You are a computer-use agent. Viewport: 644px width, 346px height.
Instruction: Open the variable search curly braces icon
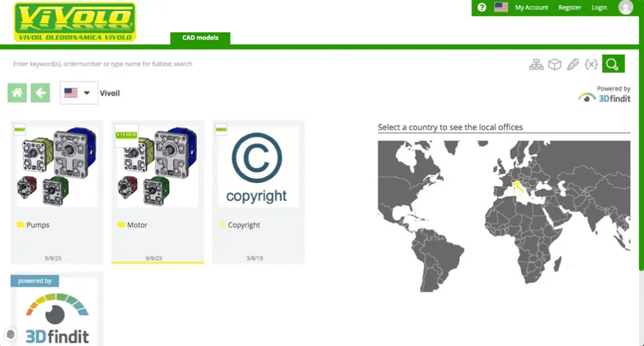591,64
